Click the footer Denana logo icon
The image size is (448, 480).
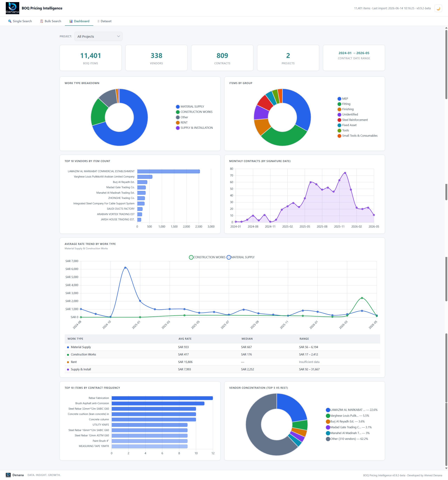click(8, 475)
